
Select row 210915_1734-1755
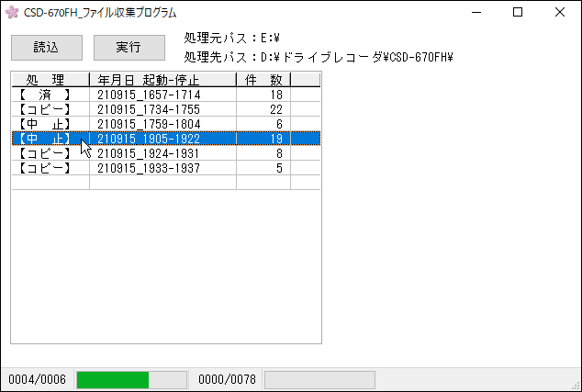point(166,109)
